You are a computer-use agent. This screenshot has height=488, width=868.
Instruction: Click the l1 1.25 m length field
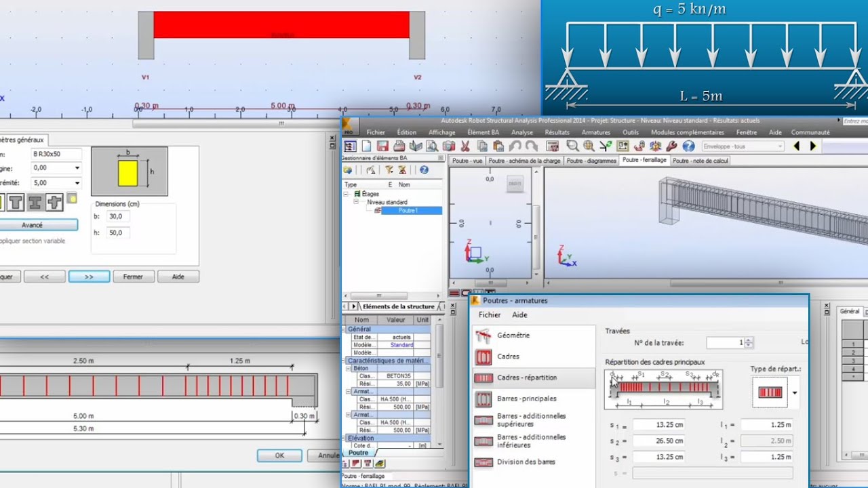click(766, 425)
